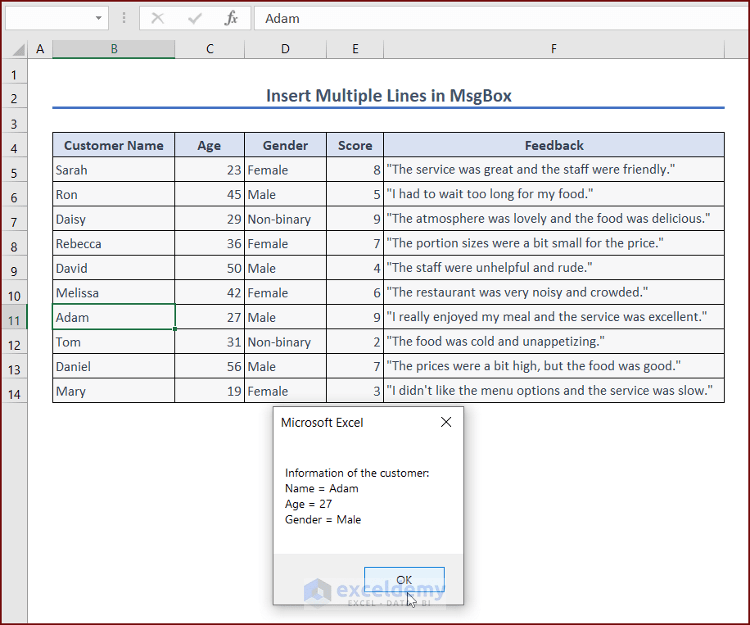Select the cell containing Daisy
Viewport: 750px width, 625px height.
tap(114, 219)
